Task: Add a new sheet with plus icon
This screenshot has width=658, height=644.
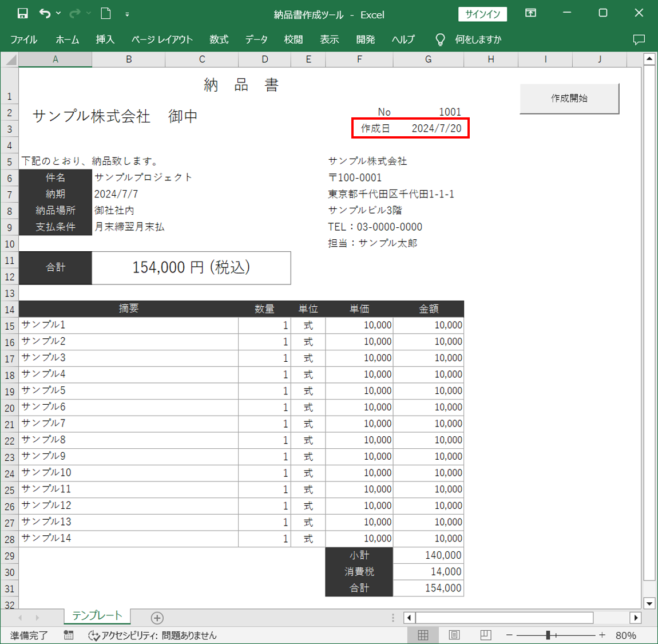Action: (x=157, y=618)
